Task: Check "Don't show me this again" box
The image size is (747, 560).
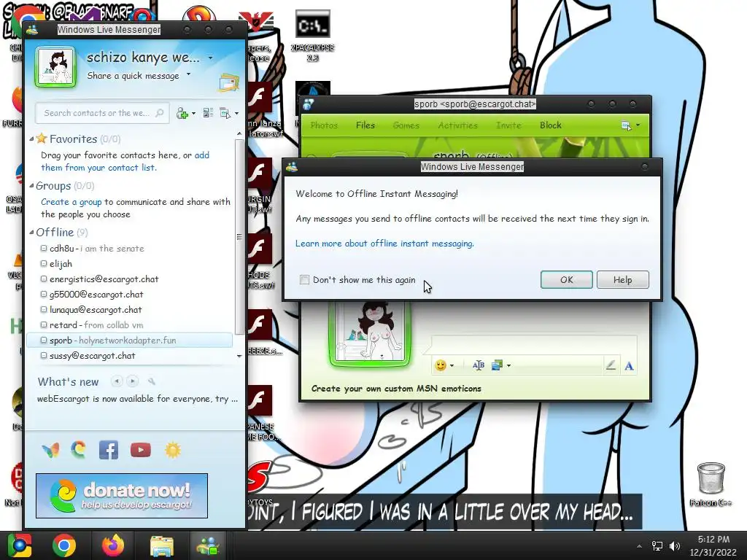Action: coord(304,279)
